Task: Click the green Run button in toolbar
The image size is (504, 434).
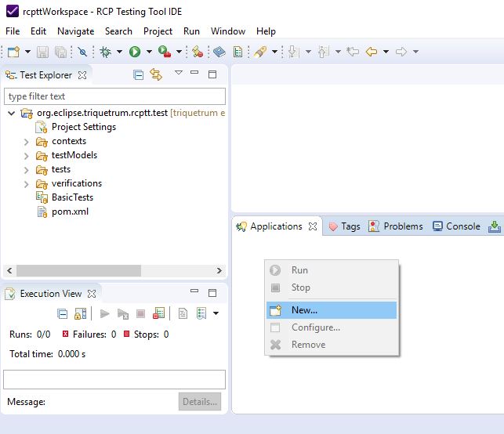Action: tap(135, 52)
